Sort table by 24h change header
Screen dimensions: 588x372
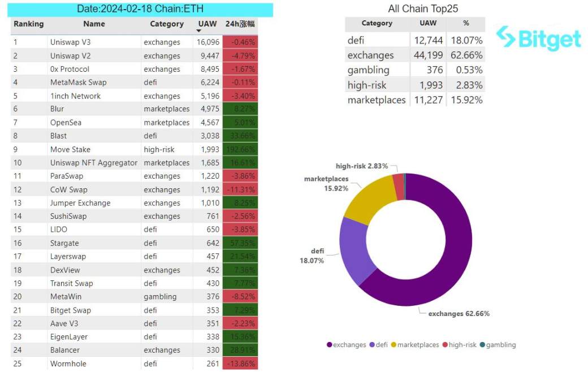click(x=240, y=24)
